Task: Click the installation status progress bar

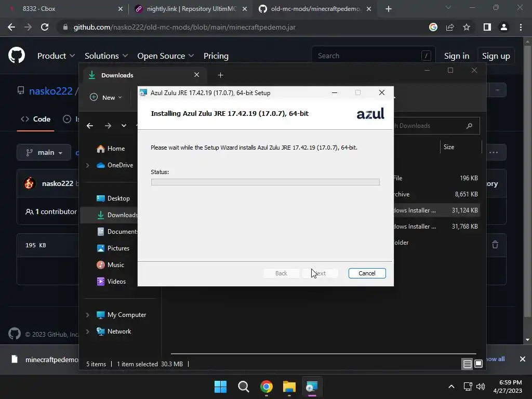Action: (x=265, y=182)
